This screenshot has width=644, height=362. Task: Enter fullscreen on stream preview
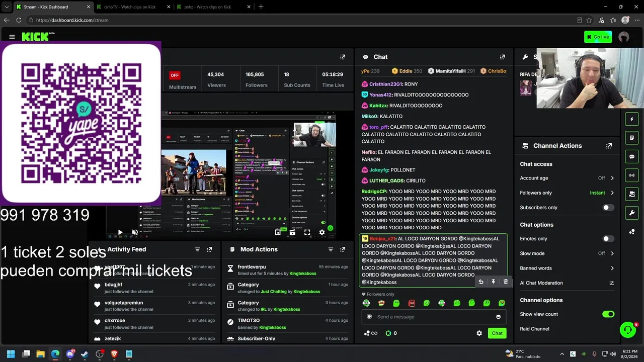tap(307, 232)
